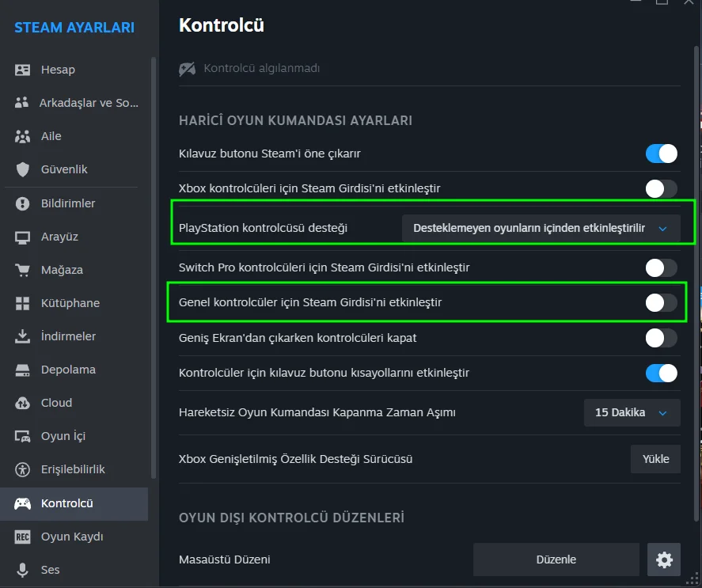Click the Cloud upload icon
Image resolution: width=702 pixels, height=588 pixels.
22,403
